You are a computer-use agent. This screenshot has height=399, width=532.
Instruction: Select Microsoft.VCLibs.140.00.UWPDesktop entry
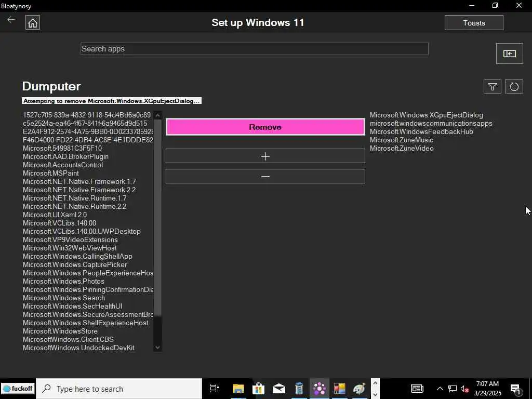point(82,231)
